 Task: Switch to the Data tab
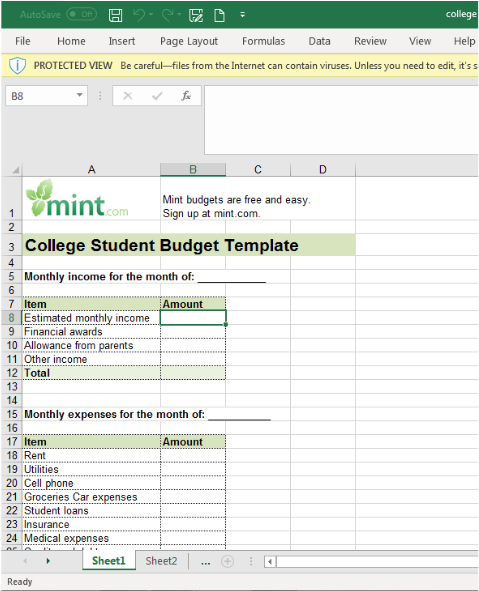[x=320, y=41]
